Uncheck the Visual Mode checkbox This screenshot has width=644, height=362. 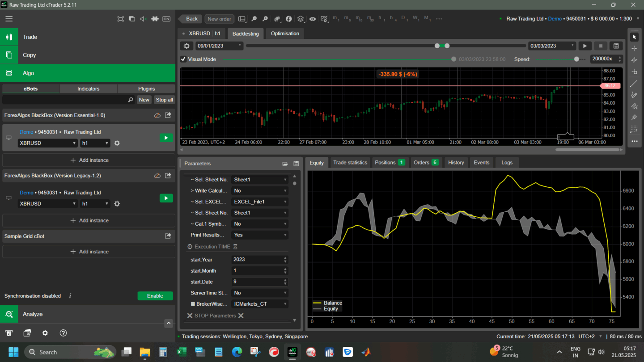pyautogui.click(x=183, y=59)
